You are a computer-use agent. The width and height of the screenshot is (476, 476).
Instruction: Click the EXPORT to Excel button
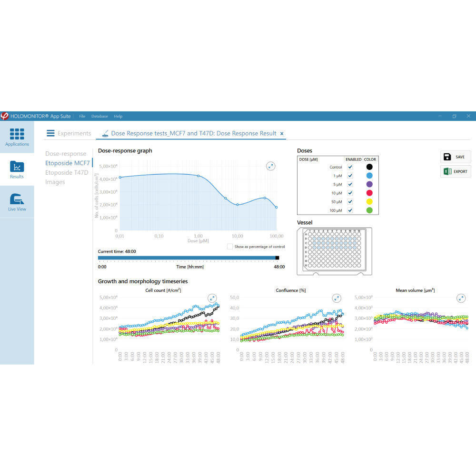(x=456, y=171)
